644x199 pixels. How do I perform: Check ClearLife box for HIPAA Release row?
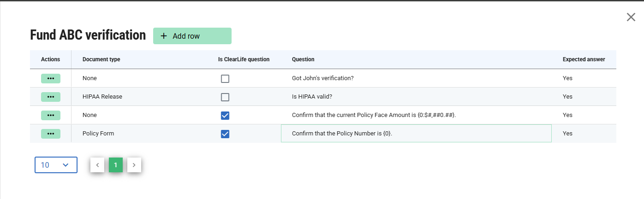click(x=225, y=97)
